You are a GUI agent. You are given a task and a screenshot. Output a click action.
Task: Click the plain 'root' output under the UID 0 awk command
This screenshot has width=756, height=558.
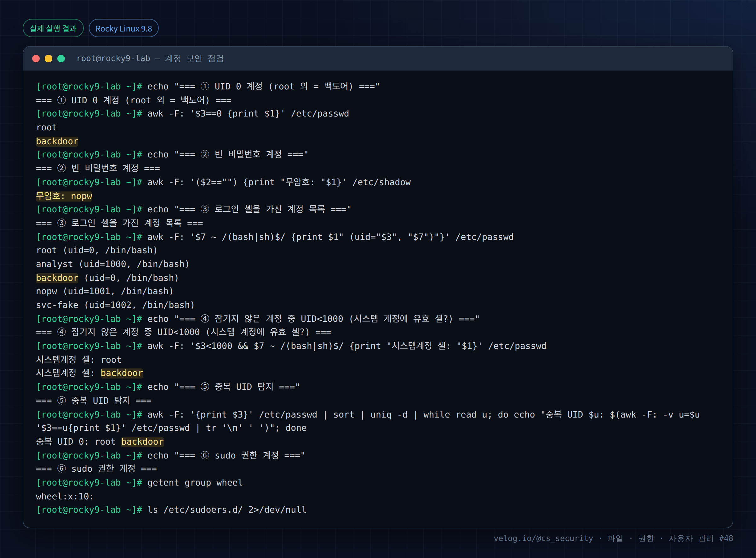[47, 127]
